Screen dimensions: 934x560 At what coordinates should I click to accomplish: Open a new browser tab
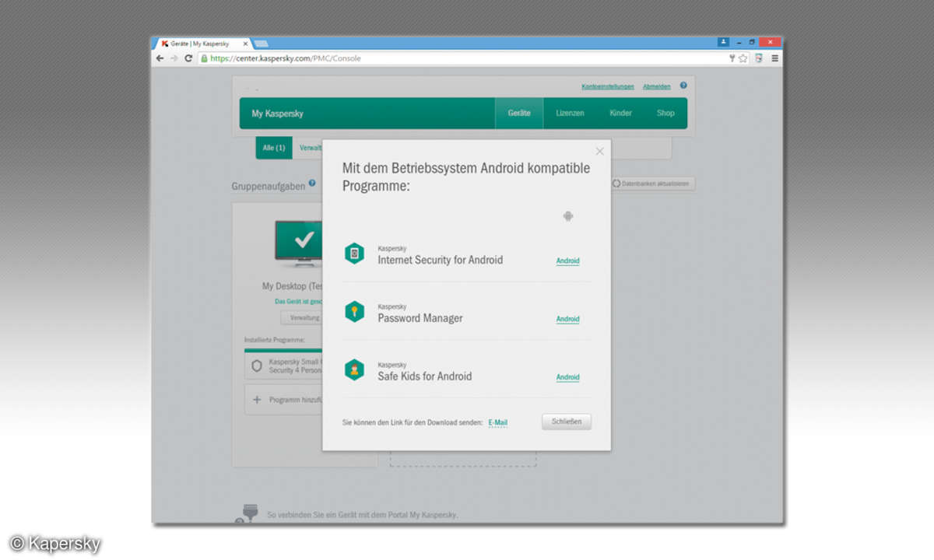(261, 44)
